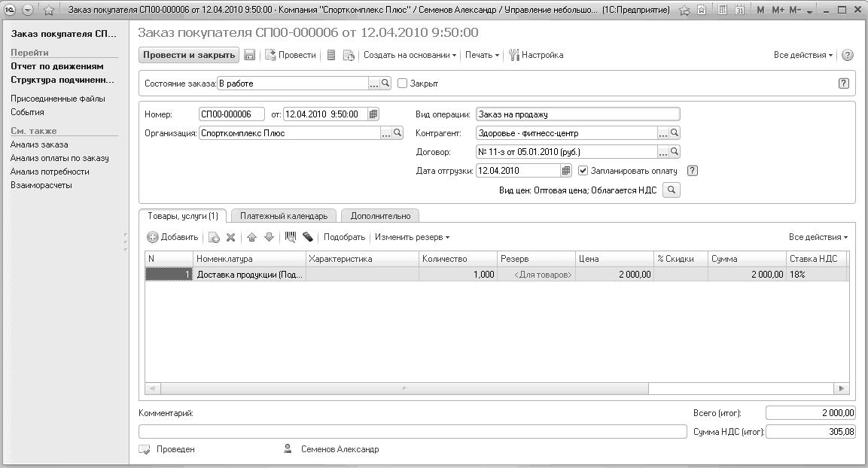Click the M memory button in title bar
The height and width of the screenshot is (468, 868).
tap(760, 10)
